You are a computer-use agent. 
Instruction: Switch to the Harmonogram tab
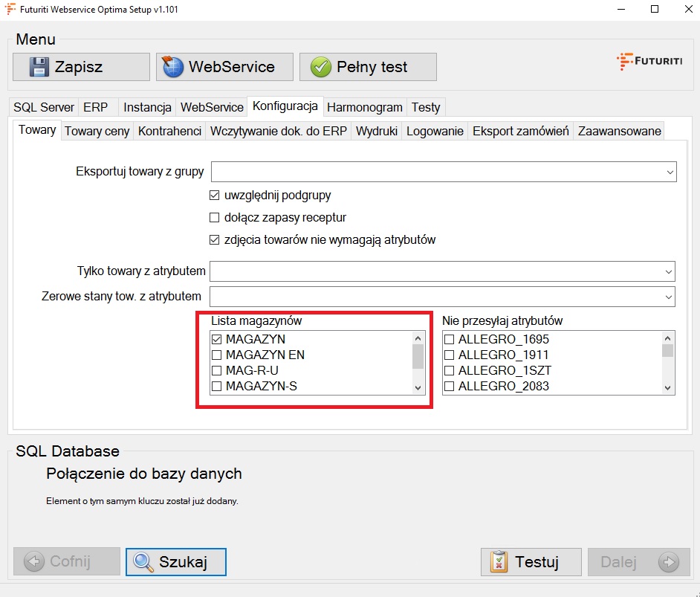pyautogui.click(x=364, y=107)
